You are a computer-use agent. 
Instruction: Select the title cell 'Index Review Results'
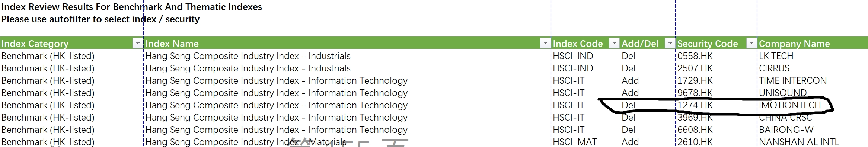132,7
